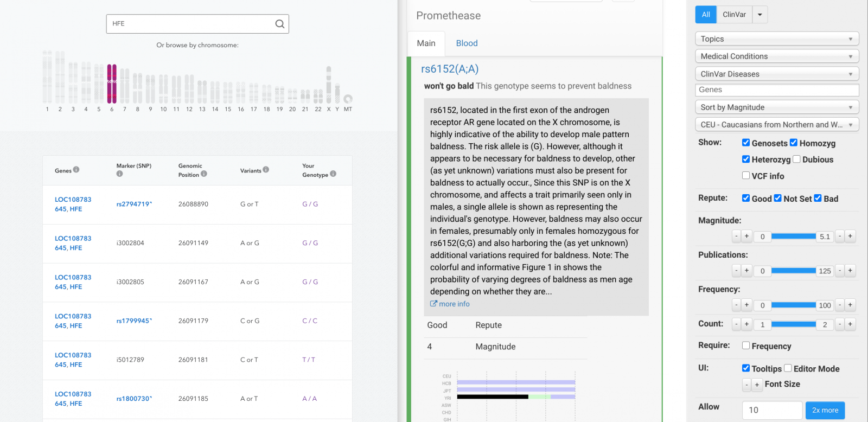Open the Your Genotype info icon
This screenshot has width=868, height=422.
[x=333, y=174]
